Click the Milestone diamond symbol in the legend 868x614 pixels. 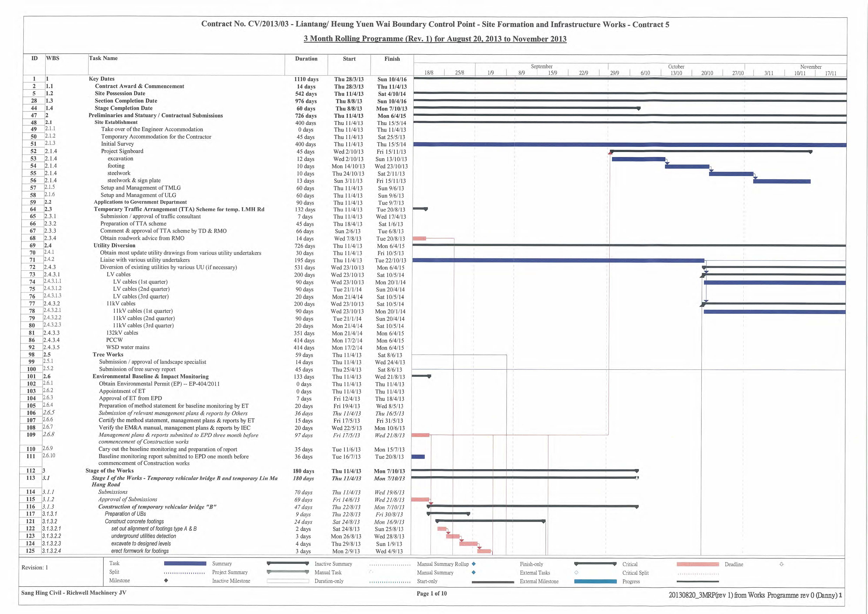coord(166,581)
